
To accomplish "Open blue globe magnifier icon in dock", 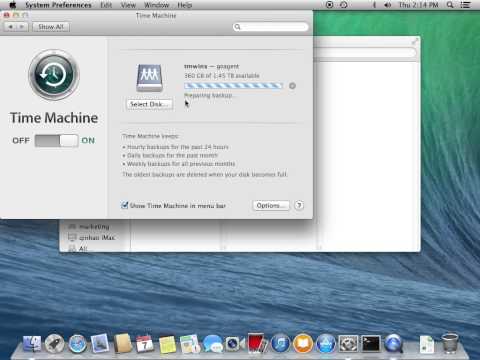I will [x=393, y=344].
